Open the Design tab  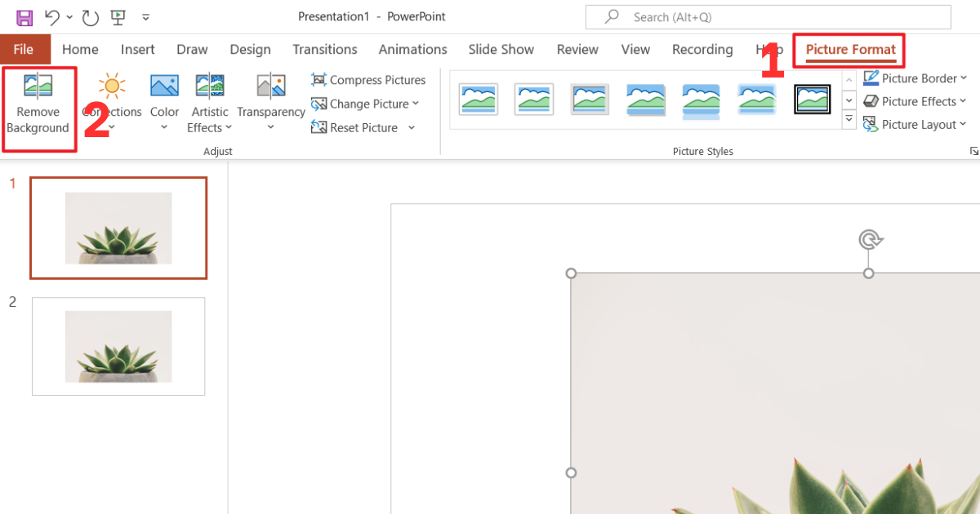[x=250, y=49]
